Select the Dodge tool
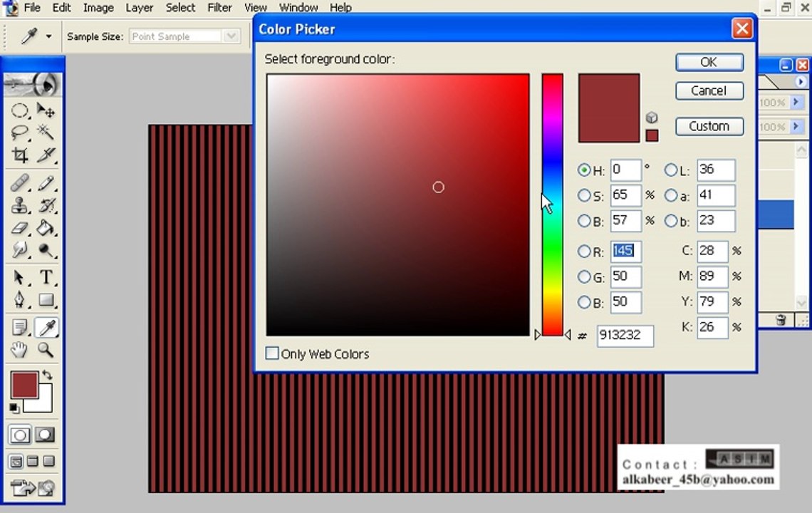The height and width of the screenshot is (513, 812). pos(46,250)
